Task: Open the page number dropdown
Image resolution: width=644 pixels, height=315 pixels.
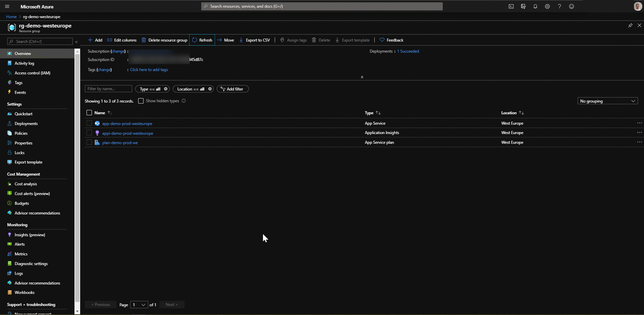Action: point(139,305)
